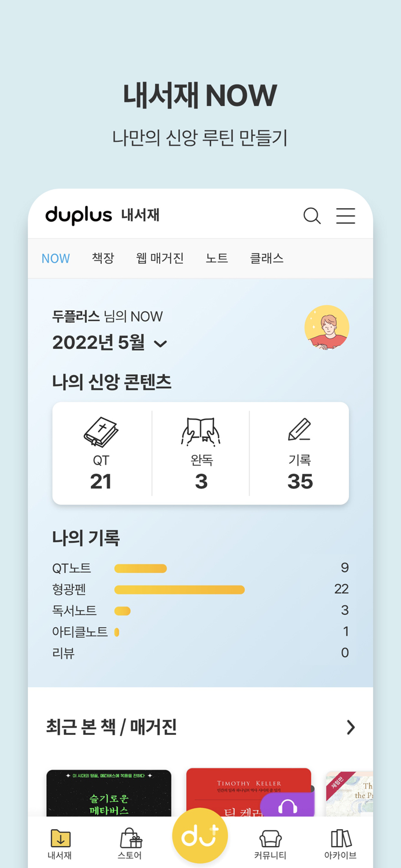Screen dimensions: 401x868
Task: Open the profile avatar image
Action: 327,328
